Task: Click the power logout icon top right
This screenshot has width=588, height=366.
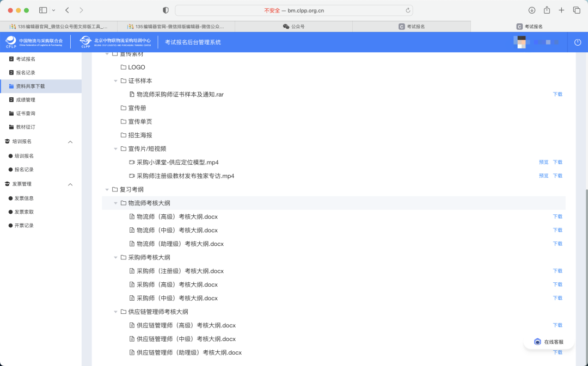Action: (x=577, y=42)
